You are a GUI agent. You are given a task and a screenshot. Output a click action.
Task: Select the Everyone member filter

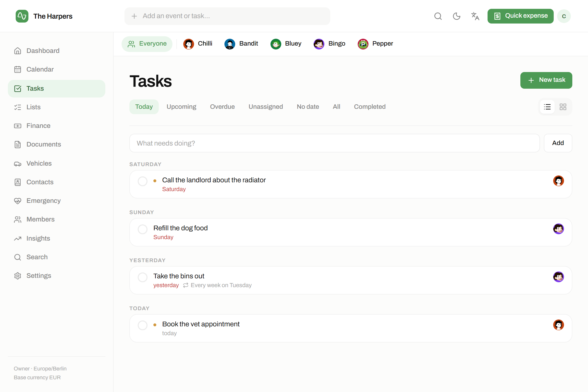coord(147,44)
